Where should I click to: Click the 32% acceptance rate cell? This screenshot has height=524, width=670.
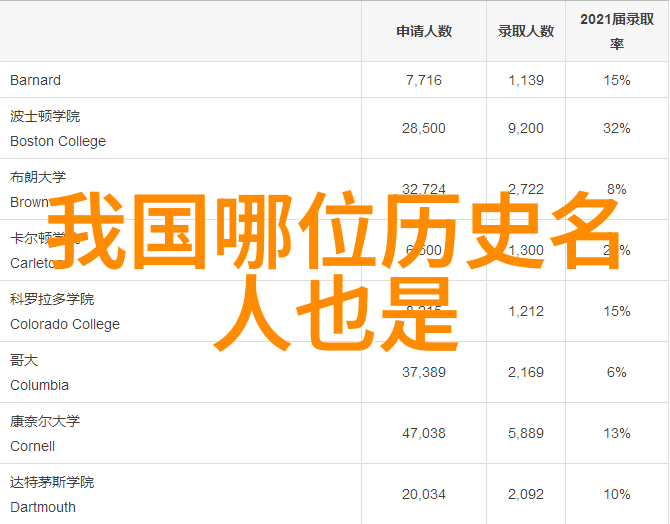tap(616, 128)
